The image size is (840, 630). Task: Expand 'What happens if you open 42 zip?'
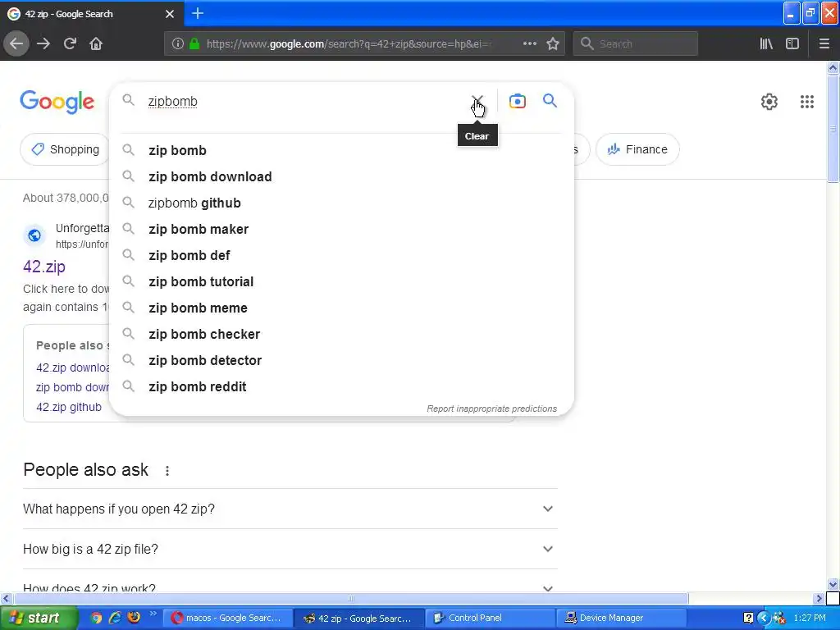click(x=290, y=509)
